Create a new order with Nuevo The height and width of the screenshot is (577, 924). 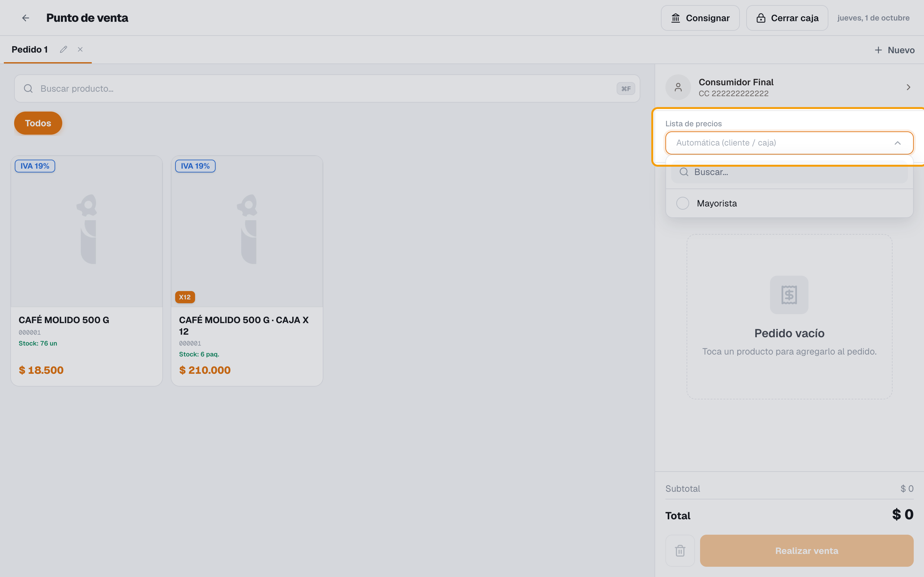tap(894, 50)
